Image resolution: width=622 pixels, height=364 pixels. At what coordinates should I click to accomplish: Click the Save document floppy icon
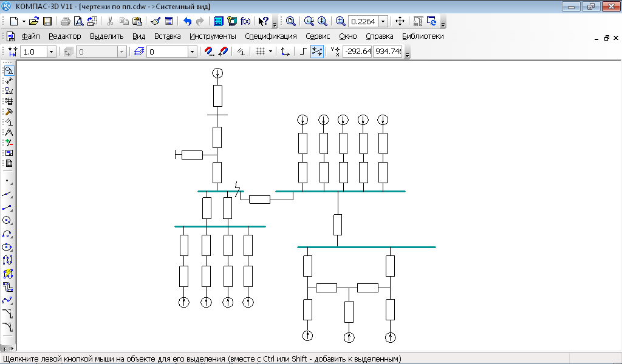(47, 21)
